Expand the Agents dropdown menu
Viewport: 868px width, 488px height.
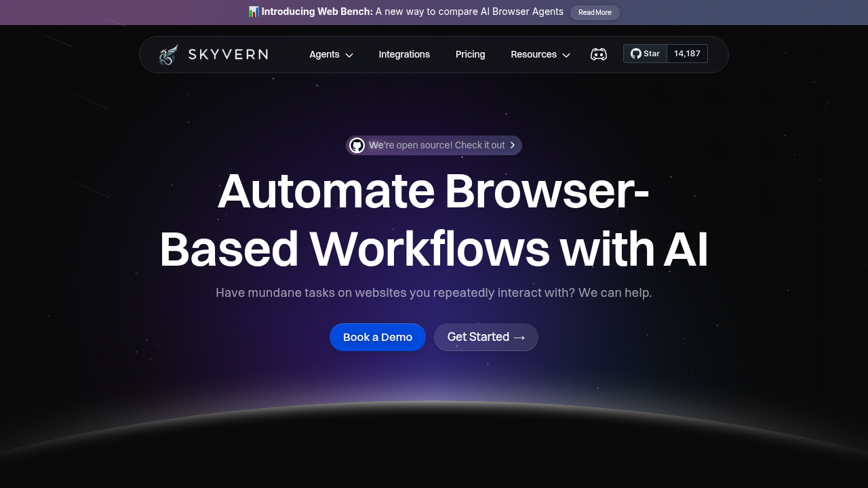tap(331, 54)
